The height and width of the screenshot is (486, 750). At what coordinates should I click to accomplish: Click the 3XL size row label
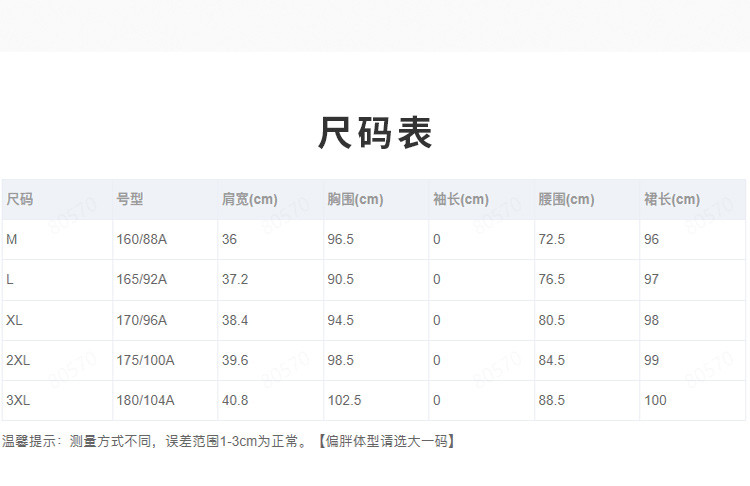coord(18,400)
